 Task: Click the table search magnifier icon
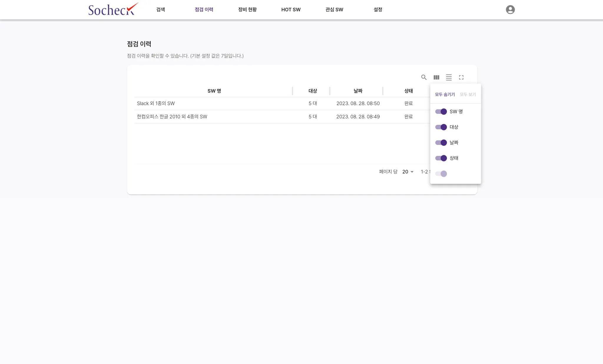point(424,77)
